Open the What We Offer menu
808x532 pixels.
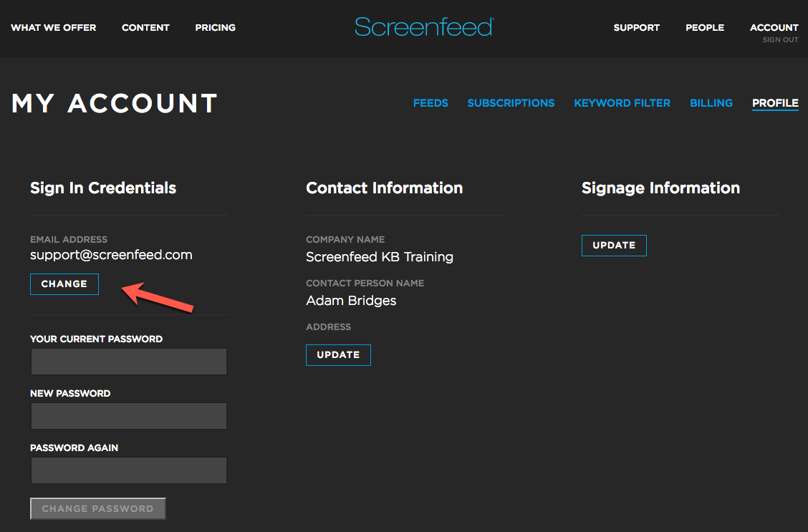coord(54,28)
